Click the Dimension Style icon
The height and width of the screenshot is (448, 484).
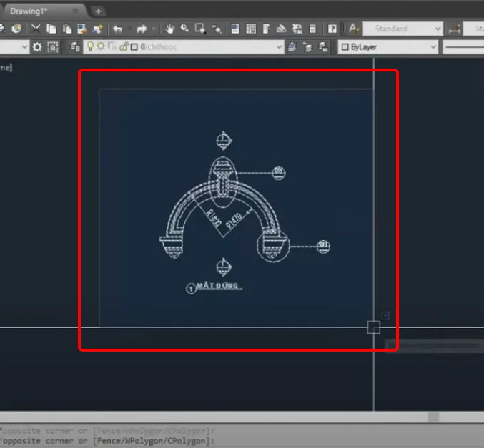coord(455,29)
